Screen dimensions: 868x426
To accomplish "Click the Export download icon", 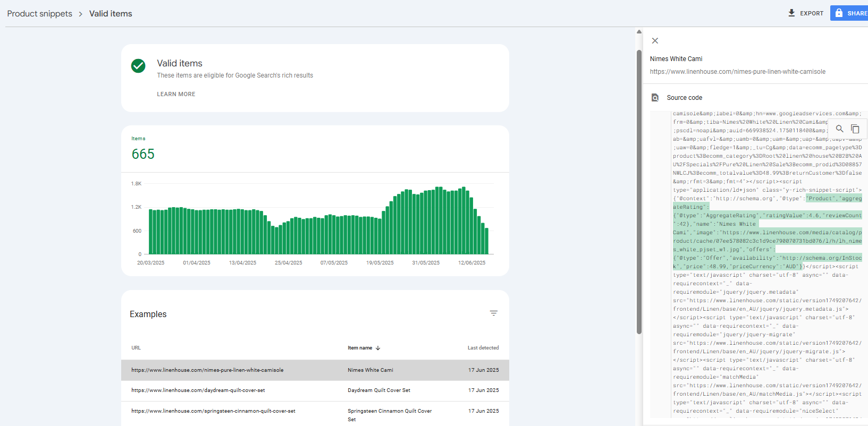I will click(x=791, y=13).
